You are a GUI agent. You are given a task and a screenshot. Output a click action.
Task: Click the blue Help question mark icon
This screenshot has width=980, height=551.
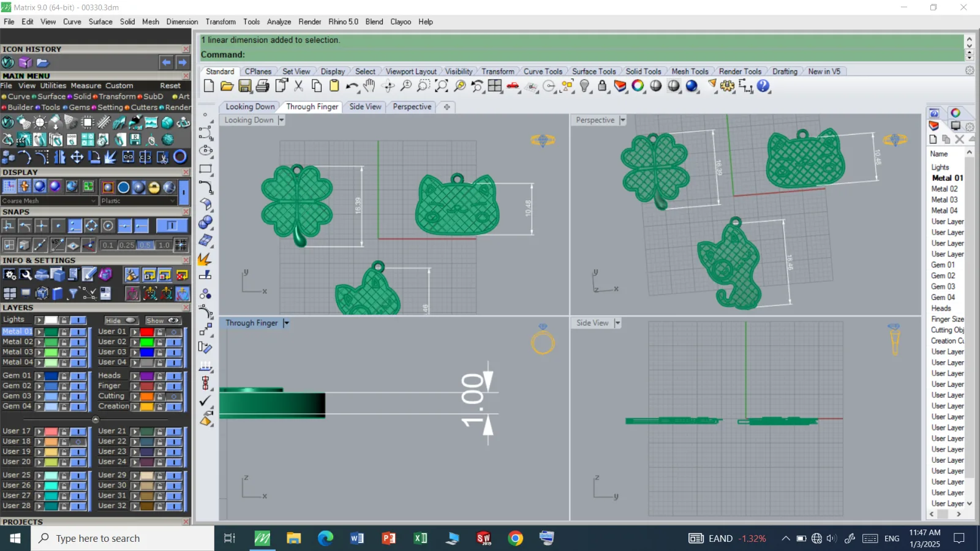click(x=763, y=86)
